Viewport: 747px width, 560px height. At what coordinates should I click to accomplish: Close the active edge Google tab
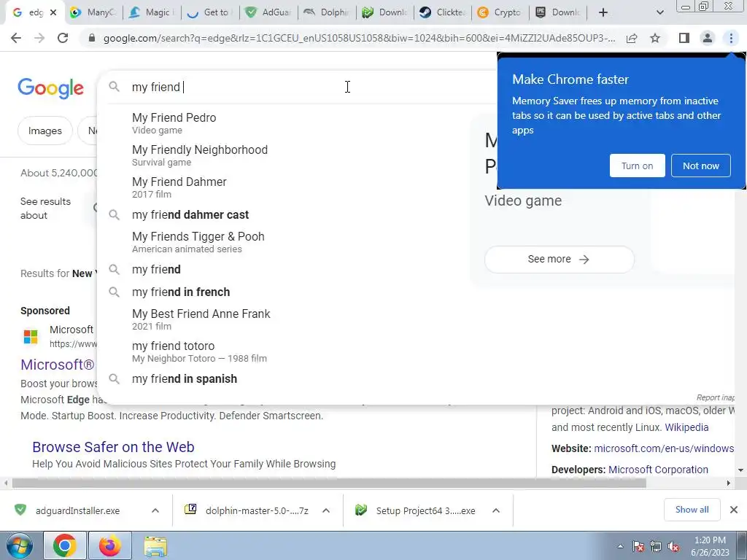(53, 12)
